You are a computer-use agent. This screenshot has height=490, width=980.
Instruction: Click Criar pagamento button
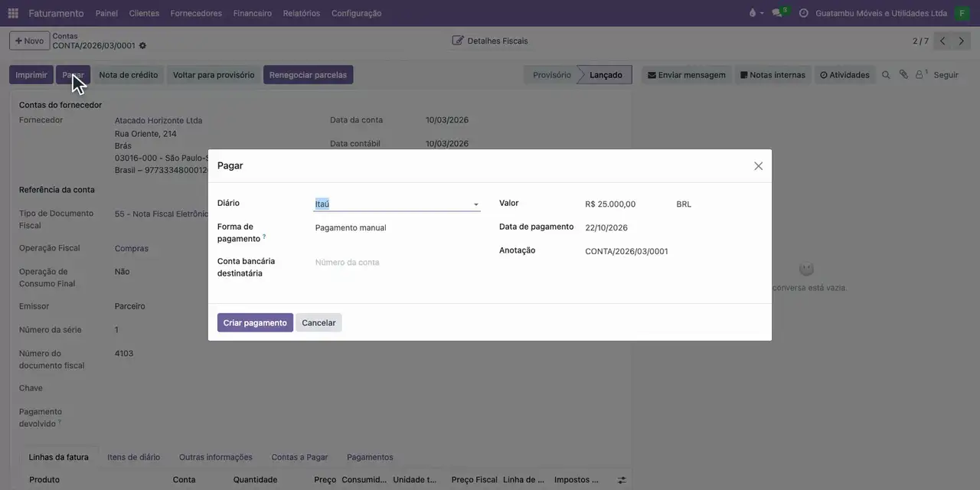pos(255,323)
